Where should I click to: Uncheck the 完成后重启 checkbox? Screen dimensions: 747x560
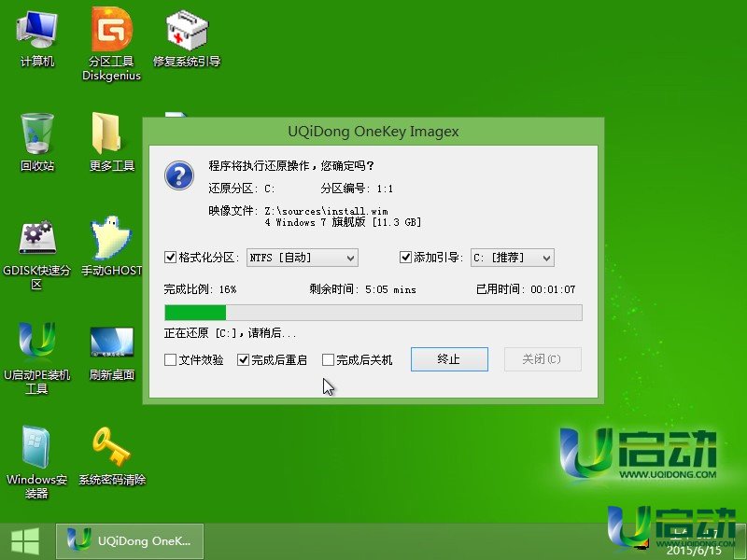click(243, 359)
